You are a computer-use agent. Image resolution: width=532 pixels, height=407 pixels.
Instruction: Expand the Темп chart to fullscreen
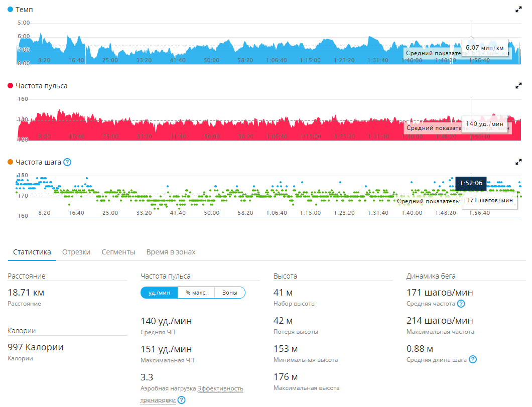click(518, 10)
